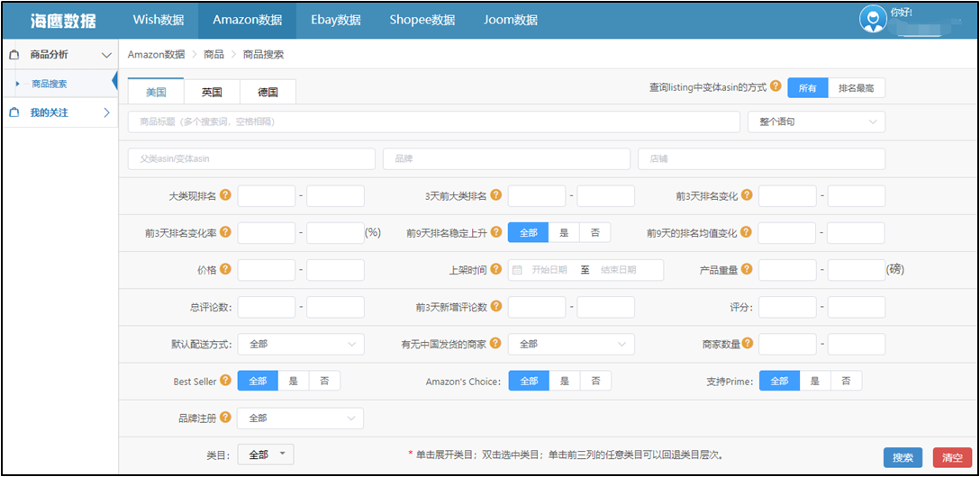The image size is (980, 477).
Task: Switch to the Ebay数据 top menu
Action: tap(336, 20)
